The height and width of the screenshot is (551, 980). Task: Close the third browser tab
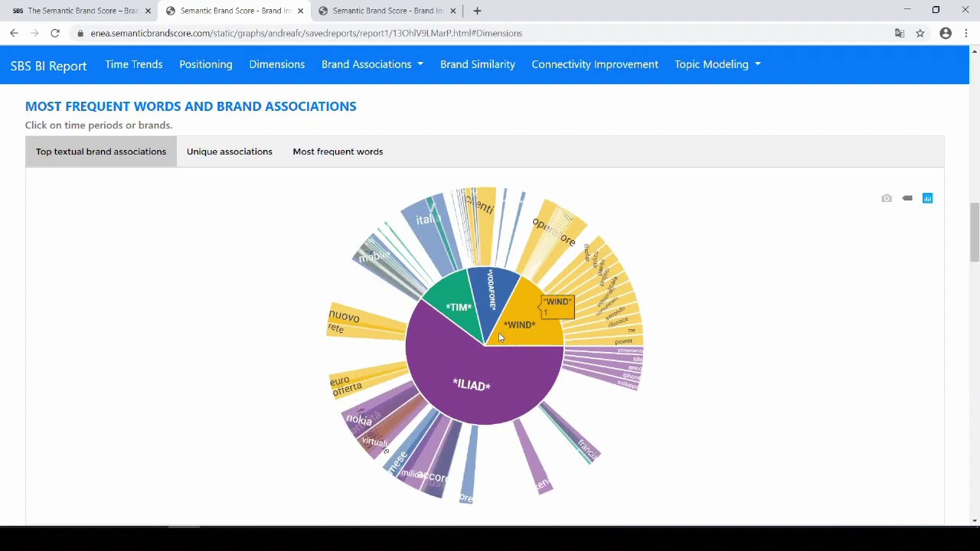(453, 11)
